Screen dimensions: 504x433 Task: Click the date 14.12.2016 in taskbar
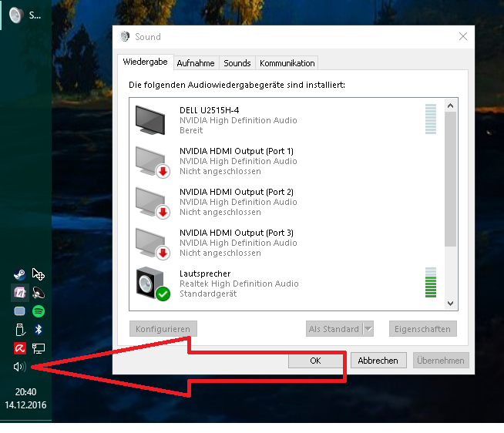25,405
